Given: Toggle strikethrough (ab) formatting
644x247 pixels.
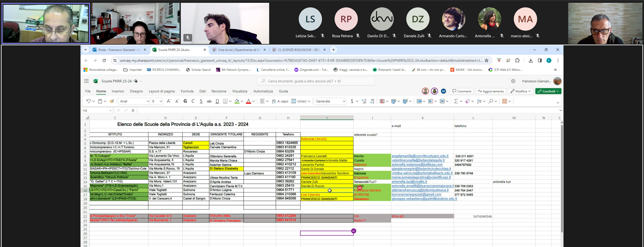Looking at the screenshot, I should [x=209, y=101].
